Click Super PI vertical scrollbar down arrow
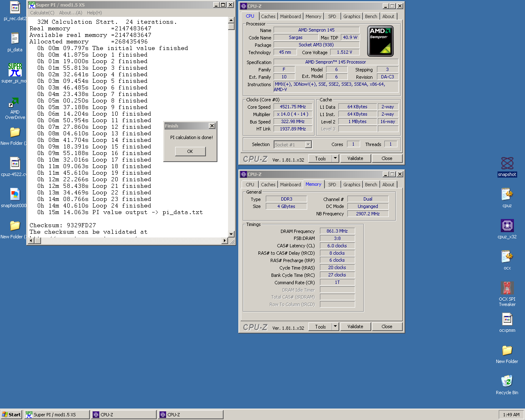The height and width of the screenshot is (420, 525). (231, 234)
